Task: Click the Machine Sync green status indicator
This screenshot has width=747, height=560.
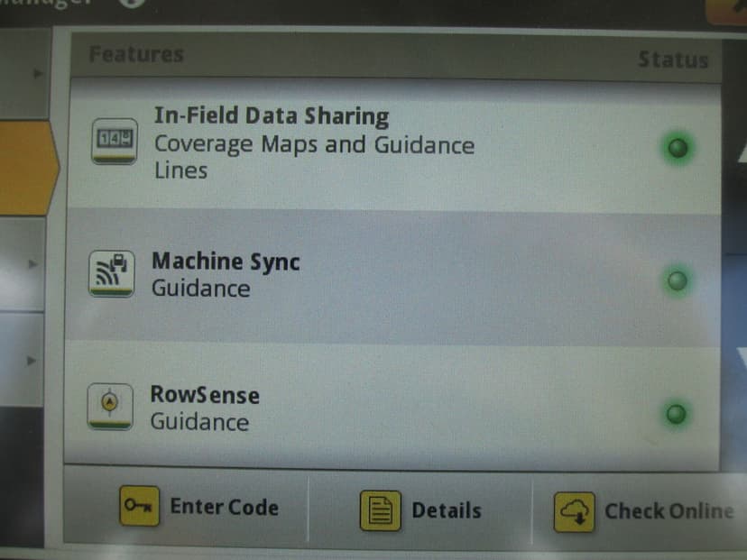Action: pos(677,280)
